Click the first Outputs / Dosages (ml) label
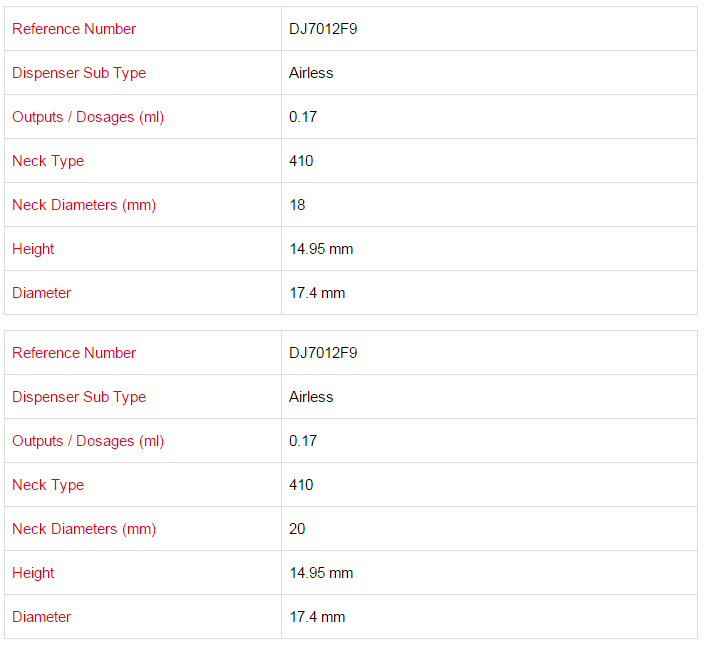The image size is (704, 645). coord(88,117)
